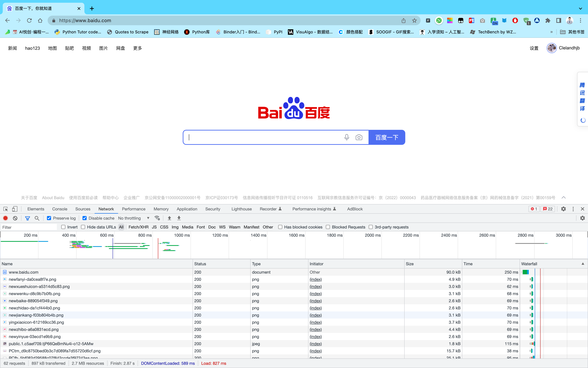Toggle browser side panel icon

coord(559,20)
